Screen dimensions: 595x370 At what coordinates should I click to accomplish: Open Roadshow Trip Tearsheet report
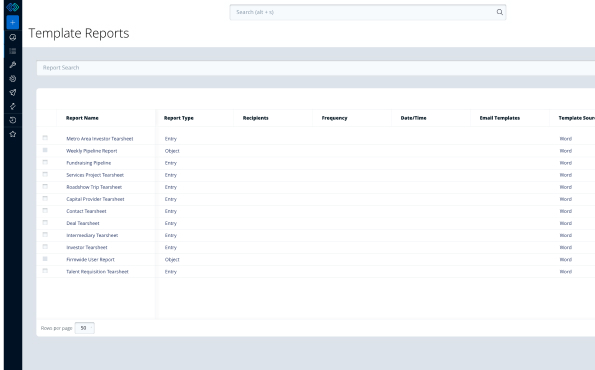coord(94,187)
